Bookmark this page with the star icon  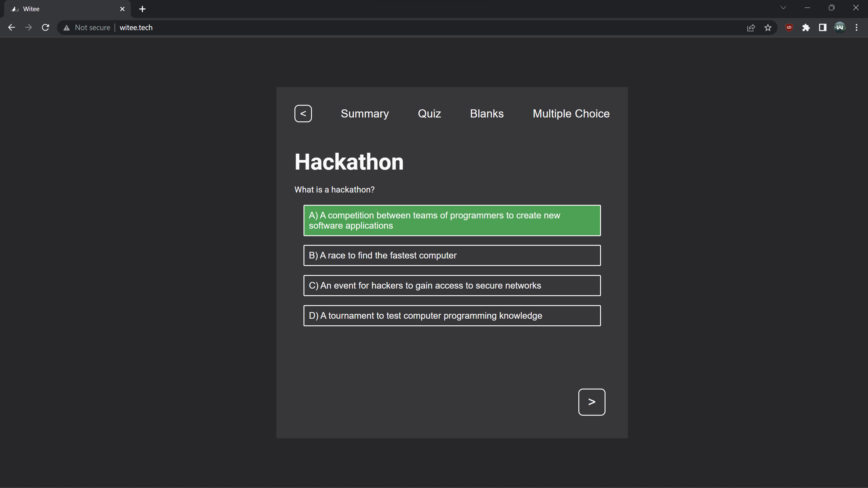pos(768,28)
